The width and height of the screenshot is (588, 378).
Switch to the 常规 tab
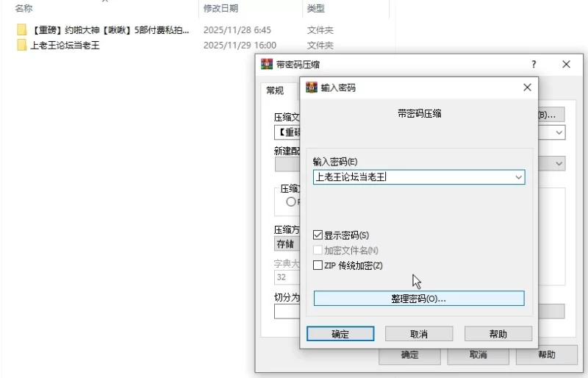tap(275, 90)
